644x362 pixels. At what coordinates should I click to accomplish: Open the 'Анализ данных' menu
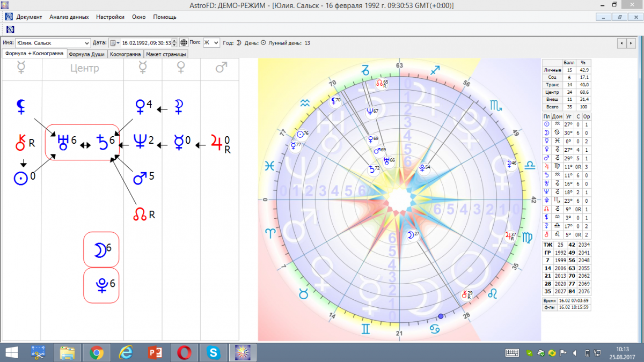click(x=69, y=17)
